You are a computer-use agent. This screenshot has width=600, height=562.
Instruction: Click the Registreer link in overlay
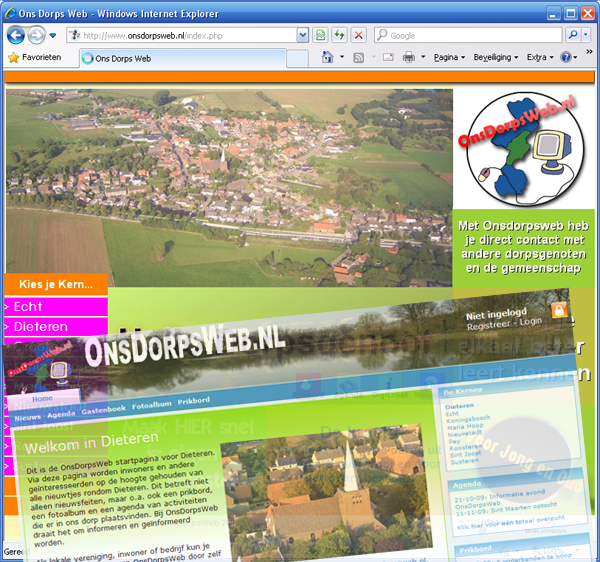coord(488,325)
